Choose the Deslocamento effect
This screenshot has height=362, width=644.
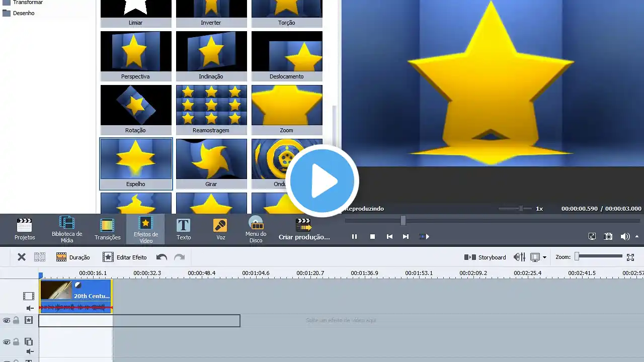point(287,56)
